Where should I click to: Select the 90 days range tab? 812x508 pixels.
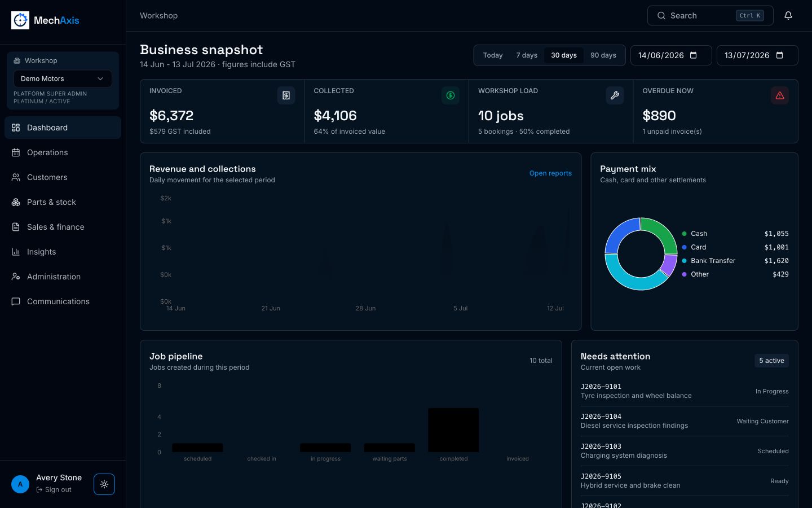pyautogui.click(x=603, y=55)
